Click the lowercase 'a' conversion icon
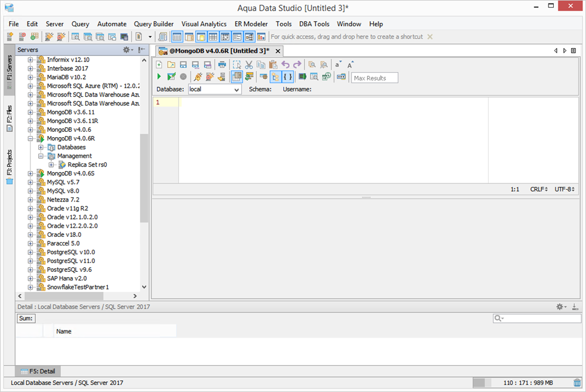 [338, 64]
